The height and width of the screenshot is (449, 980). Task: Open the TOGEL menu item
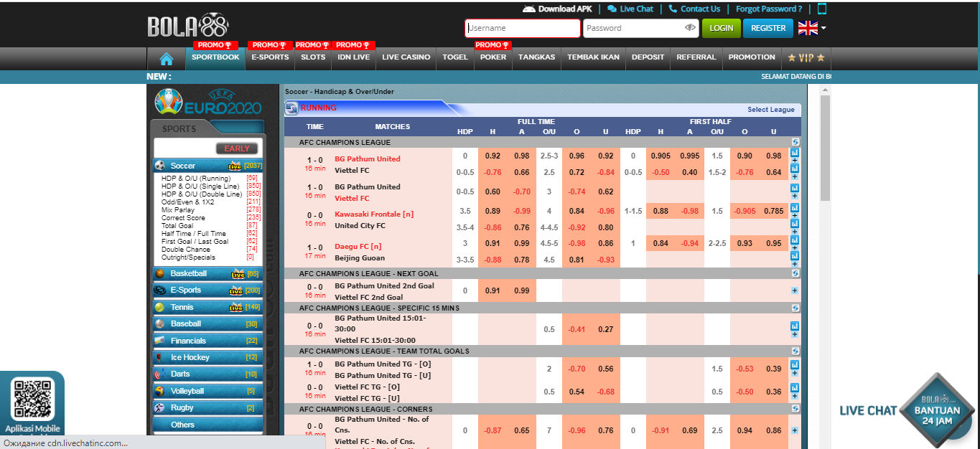pyautogui.click(x=455, y=57)
